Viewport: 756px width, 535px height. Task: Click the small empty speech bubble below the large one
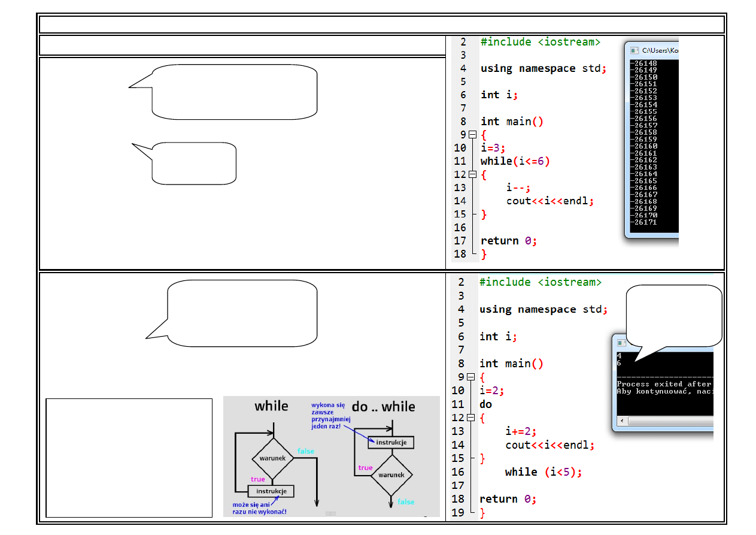click(194, 164)
